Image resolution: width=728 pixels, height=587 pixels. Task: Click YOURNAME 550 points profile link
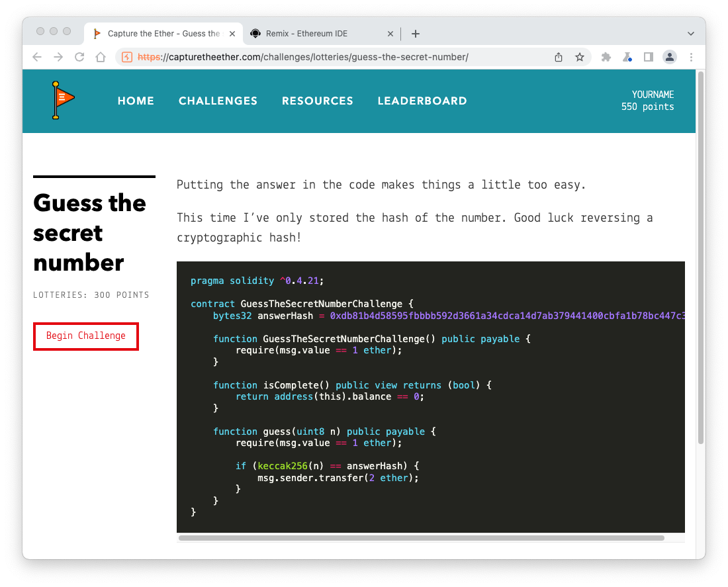coord(648,101)
